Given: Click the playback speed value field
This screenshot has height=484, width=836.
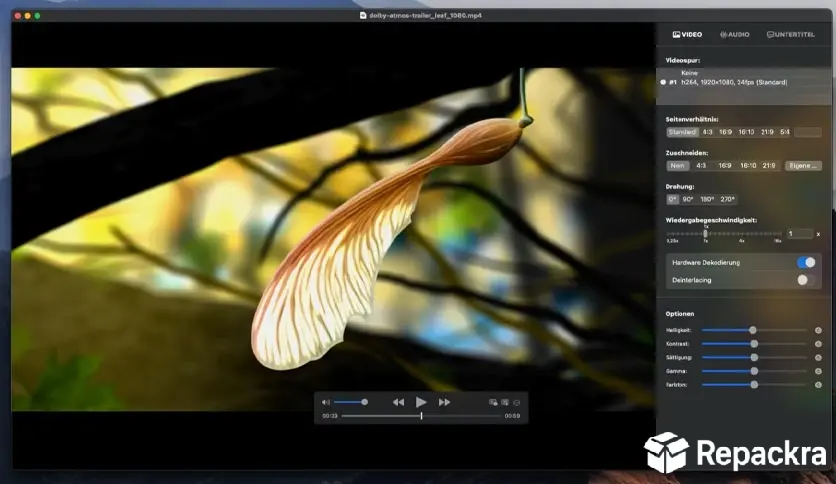Looking at the screenshot, I should click(x=800, y=234).
